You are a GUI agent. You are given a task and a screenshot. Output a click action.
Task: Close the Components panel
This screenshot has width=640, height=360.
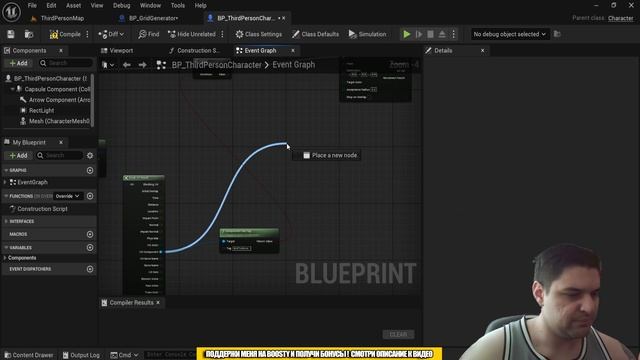pos(61,51)
